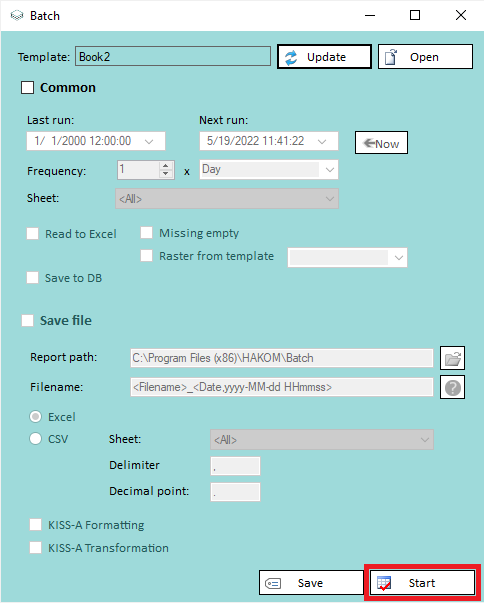Click the Open document icon
This screenshot has width=484, height=603.
click(391, 57)
